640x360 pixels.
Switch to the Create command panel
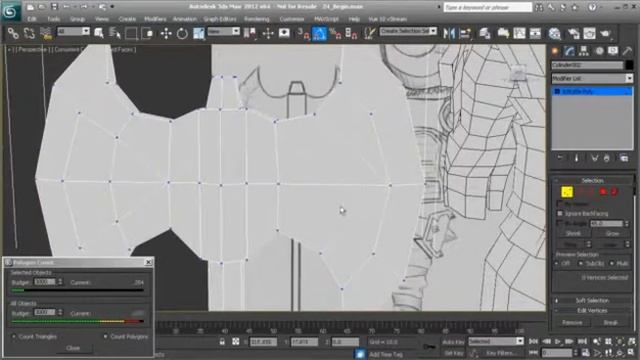tap(555, 51)
